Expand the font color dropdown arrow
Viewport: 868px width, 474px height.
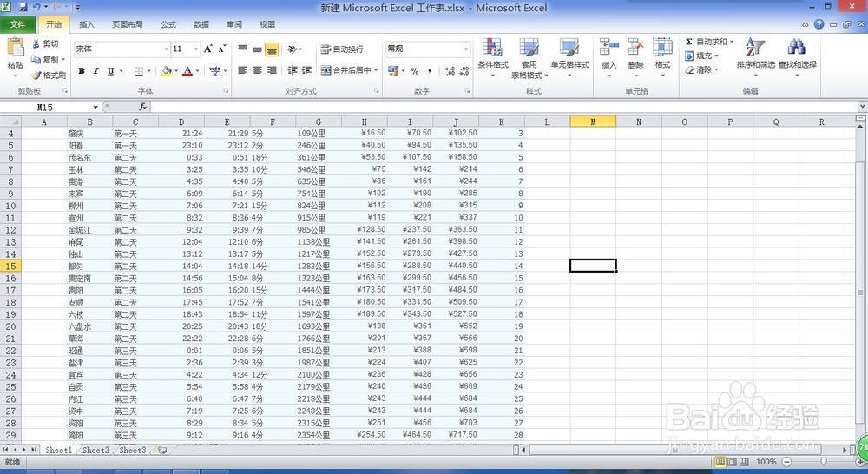coord(197,71)
